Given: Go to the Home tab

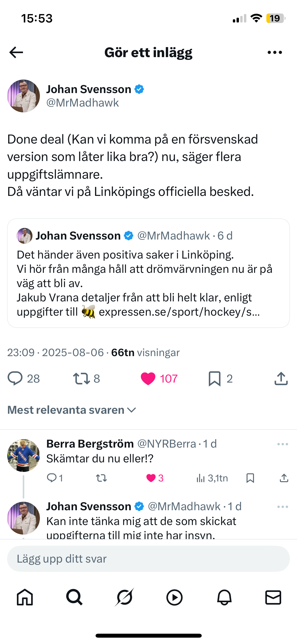Looking at the screenshot, I should pyautogui.click(x=25, y=597).
